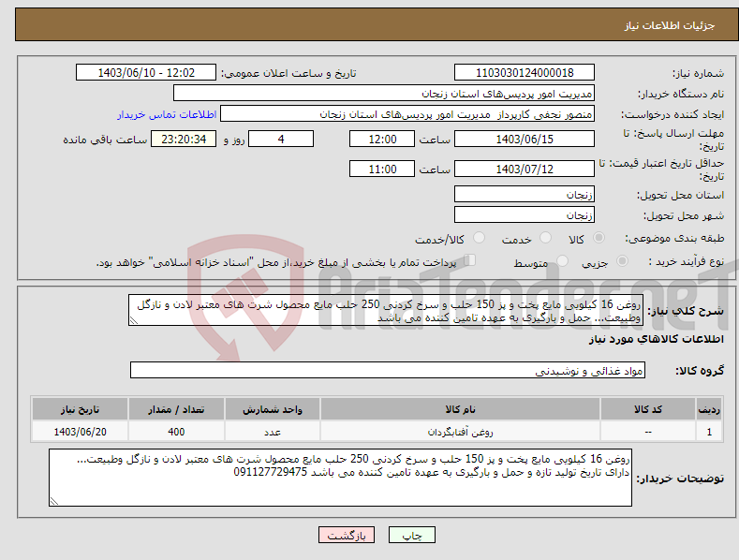Click the ردیف column header
The image size is (739, 560).
coord(709,409)
